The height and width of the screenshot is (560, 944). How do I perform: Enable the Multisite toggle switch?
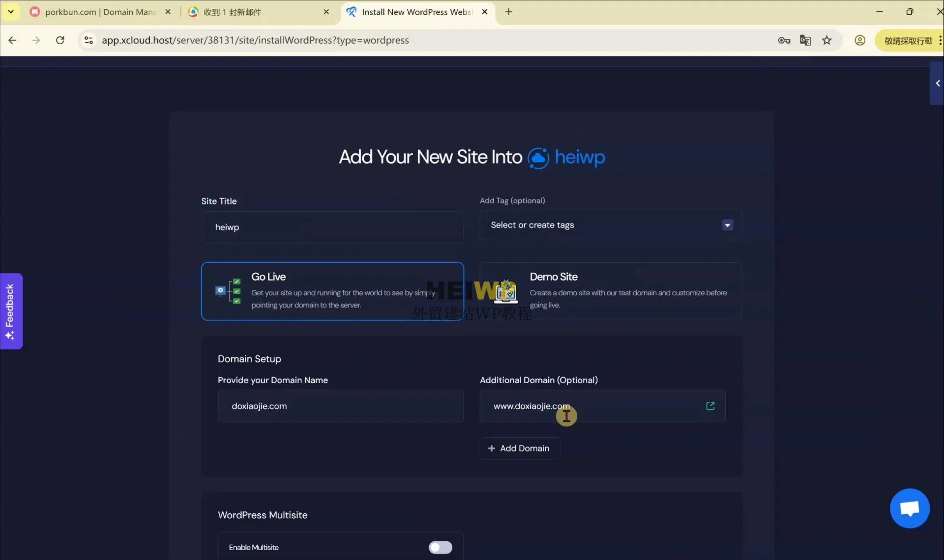coord(440,547)
